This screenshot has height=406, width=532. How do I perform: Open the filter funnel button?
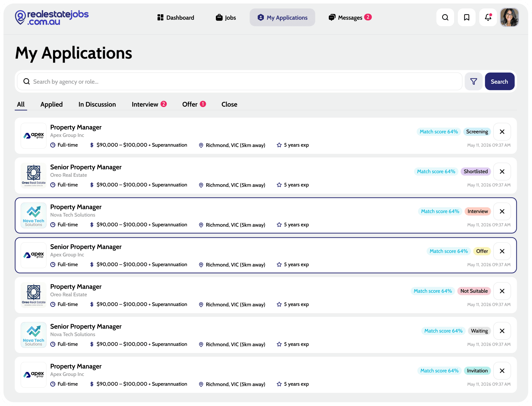pos(474,81)
